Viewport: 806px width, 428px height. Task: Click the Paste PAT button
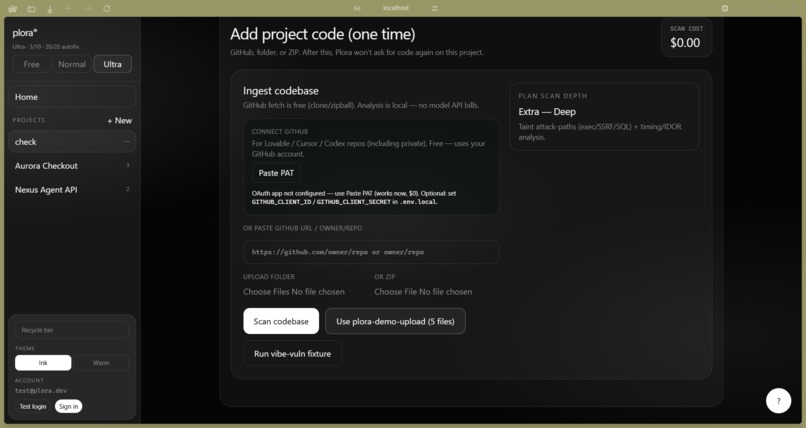click(x=276, y=173)
